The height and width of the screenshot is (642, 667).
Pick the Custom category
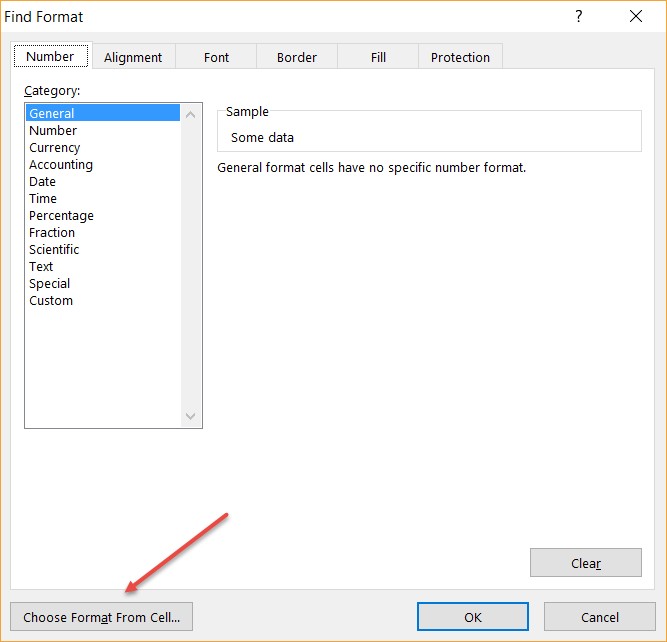51,300
